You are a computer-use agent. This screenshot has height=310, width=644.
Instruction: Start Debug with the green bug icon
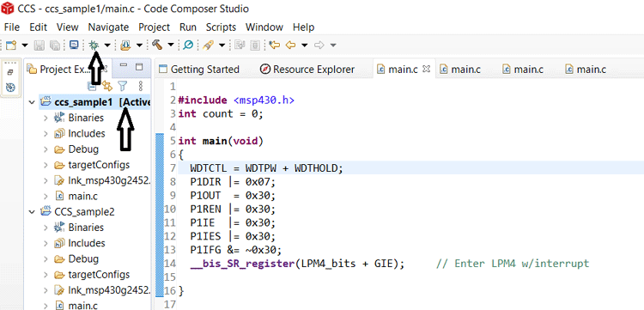coord(94,45)
